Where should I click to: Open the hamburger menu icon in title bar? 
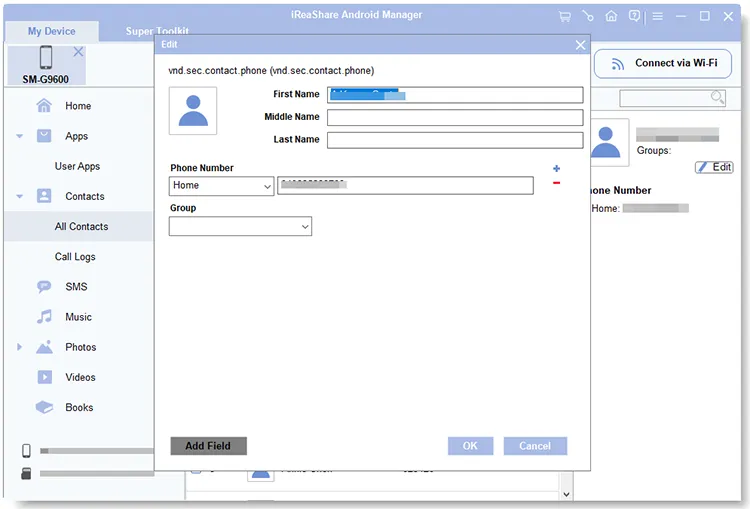658,17
